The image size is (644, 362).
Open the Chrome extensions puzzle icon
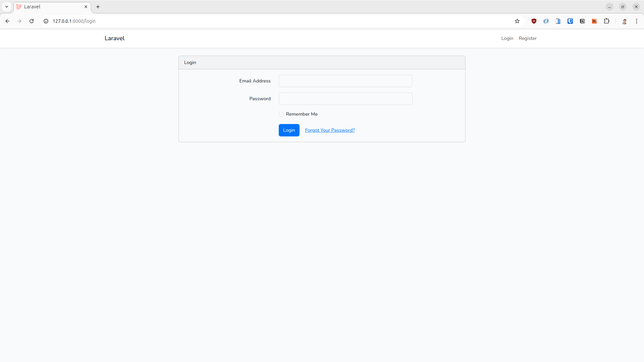607,21
